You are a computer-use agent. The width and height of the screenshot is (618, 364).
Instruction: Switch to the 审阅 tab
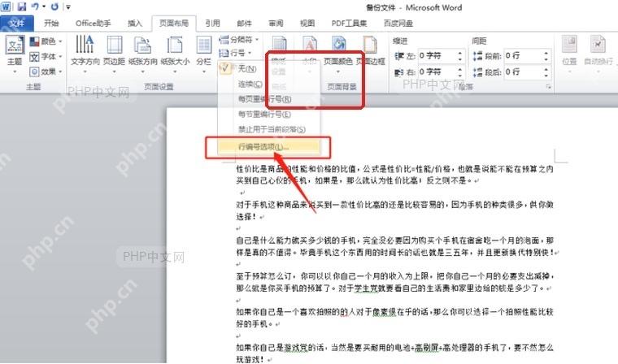276,24
